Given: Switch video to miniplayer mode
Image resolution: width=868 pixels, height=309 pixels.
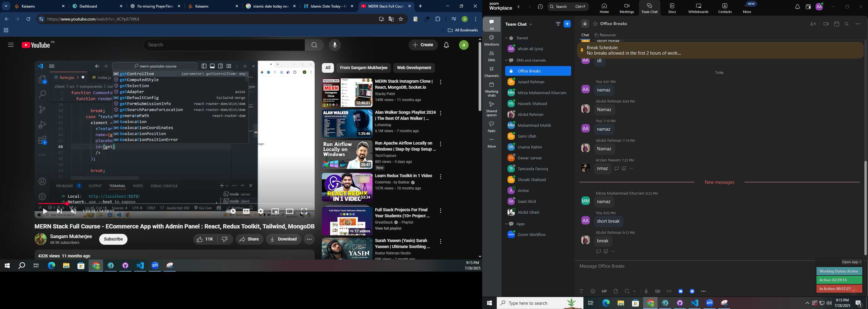Looking at the screenshot, I should point(275,212).
